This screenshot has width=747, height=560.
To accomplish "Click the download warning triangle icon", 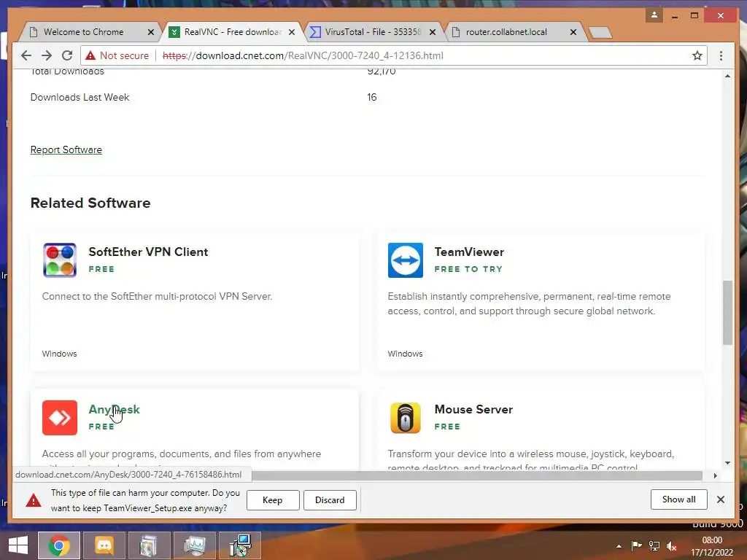I will click(34, 500).
